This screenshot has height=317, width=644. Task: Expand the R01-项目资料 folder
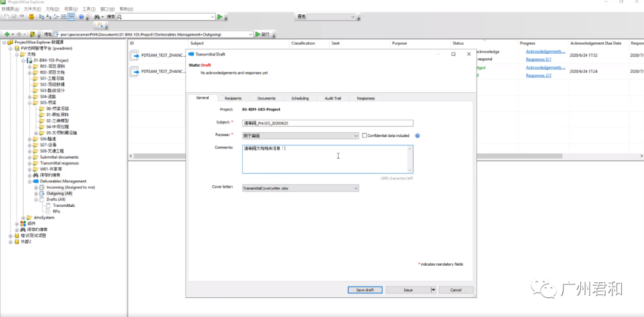[x=30, y=67]
